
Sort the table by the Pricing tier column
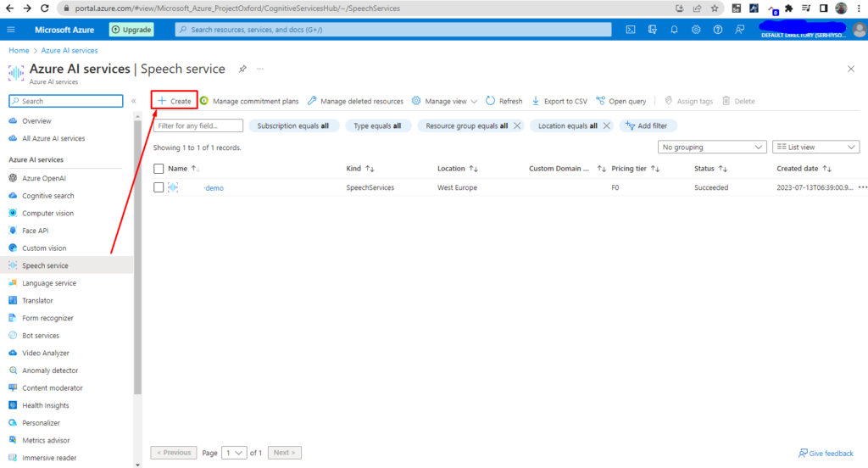tap(636, 169)
